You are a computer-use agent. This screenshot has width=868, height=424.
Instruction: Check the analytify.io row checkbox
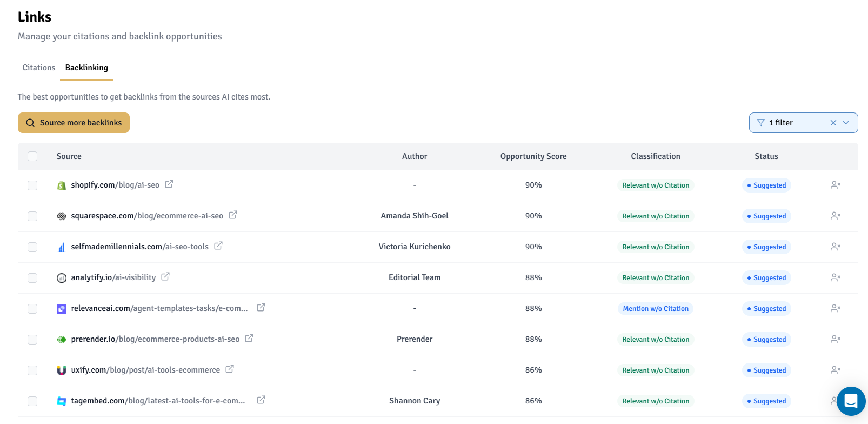[x=32, y=277]
